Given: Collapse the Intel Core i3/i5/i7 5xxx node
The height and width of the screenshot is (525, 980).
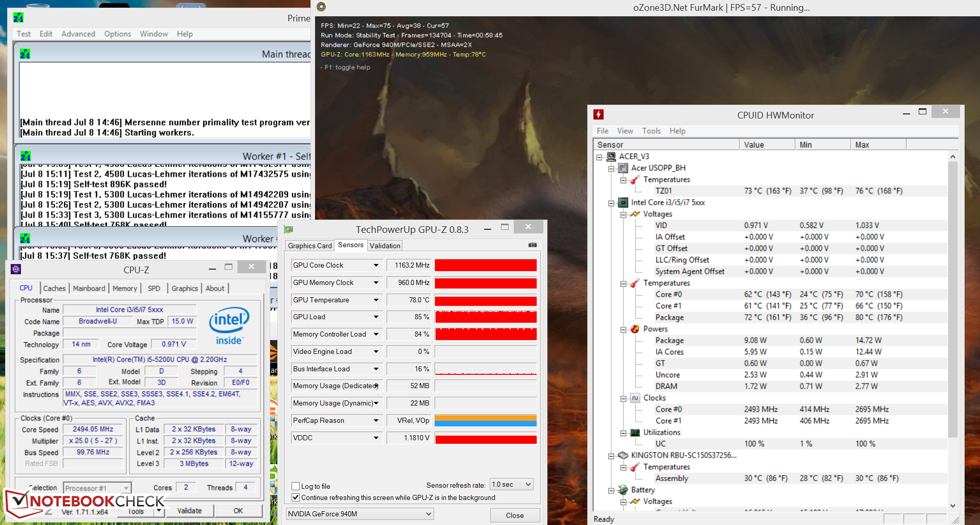Looking at the screenshot, I should tap(611, 203).
